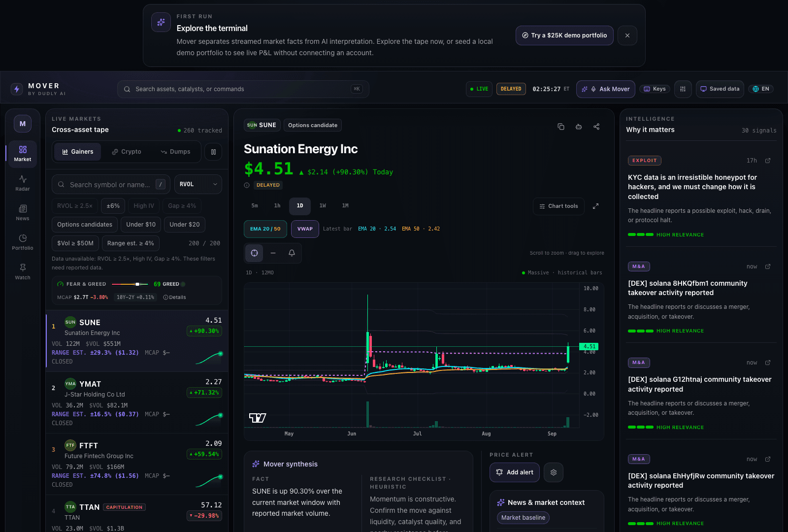Toggle the $Vol ≥ $50M filter
Image resolution: width=788 pixels, height=532 pixels.
tap(75, 243)
